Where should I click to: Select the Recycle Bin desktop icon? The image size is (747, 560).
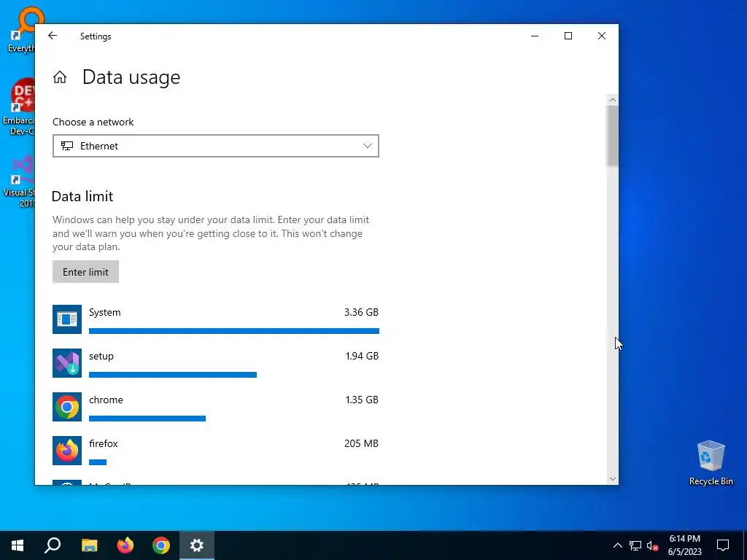click(x=711, y=463)
